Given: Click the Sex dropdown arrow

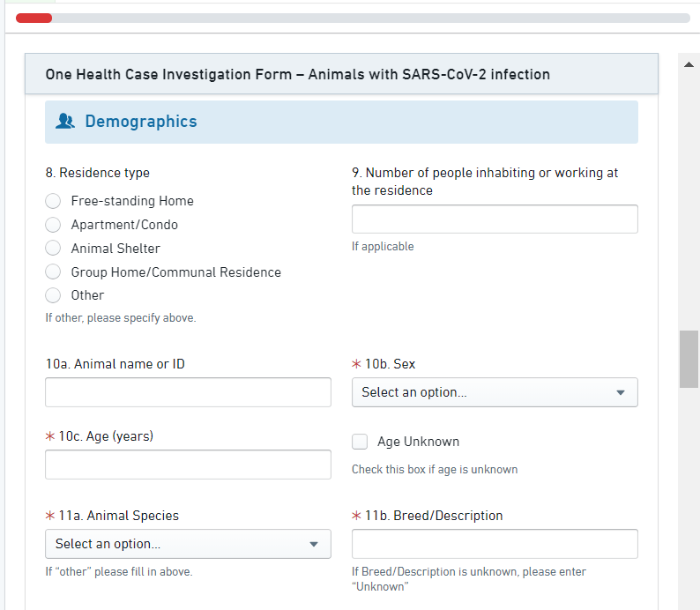Looking at the screenshot, I should pyautogui.click(x=620, y=393).
